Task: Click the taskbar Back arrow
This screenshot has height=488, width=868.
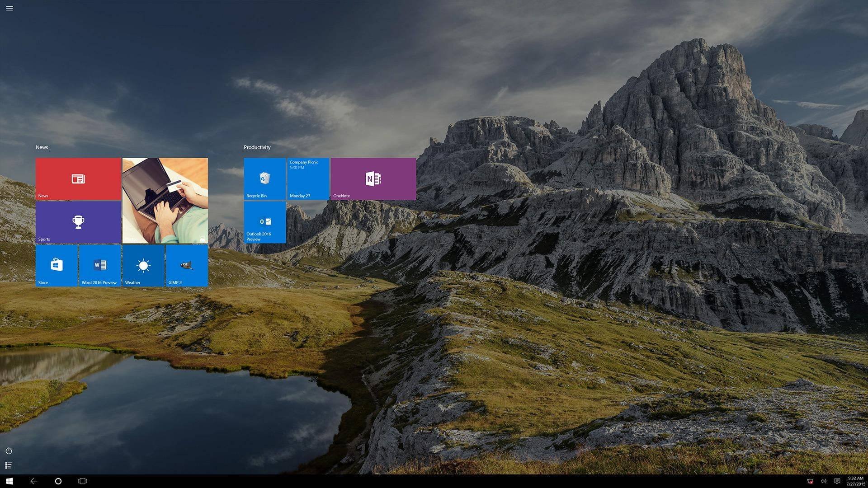Action: (34, 481)
